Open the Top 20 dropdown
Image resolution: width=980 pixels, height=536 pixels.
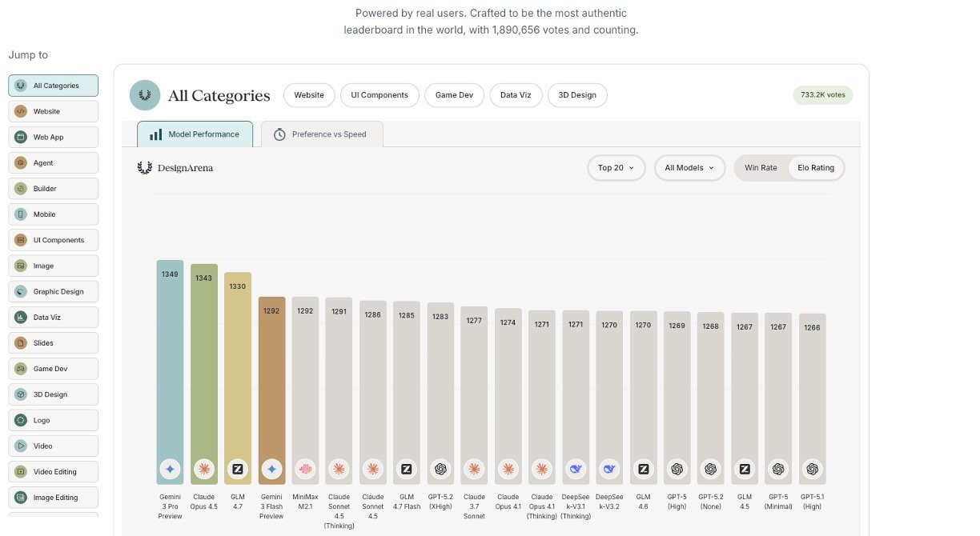(616, 168)
